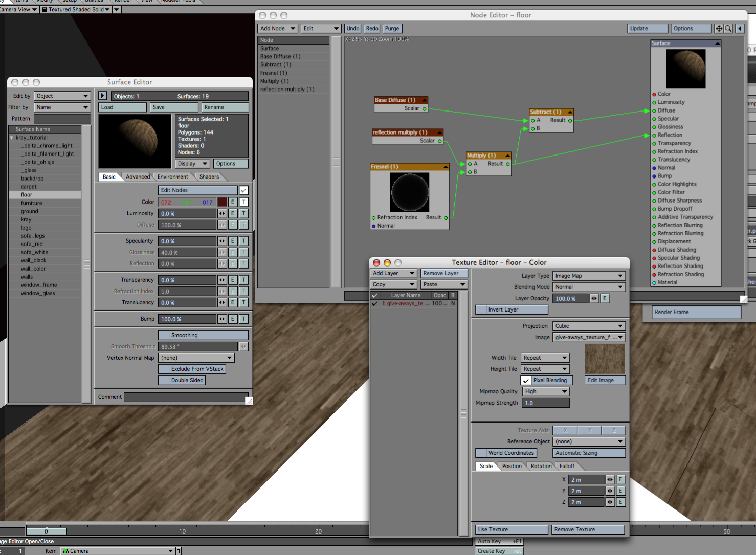Toggle the Edit Nodes checkbox
This screenshot has width=756, height=555.
243,190
